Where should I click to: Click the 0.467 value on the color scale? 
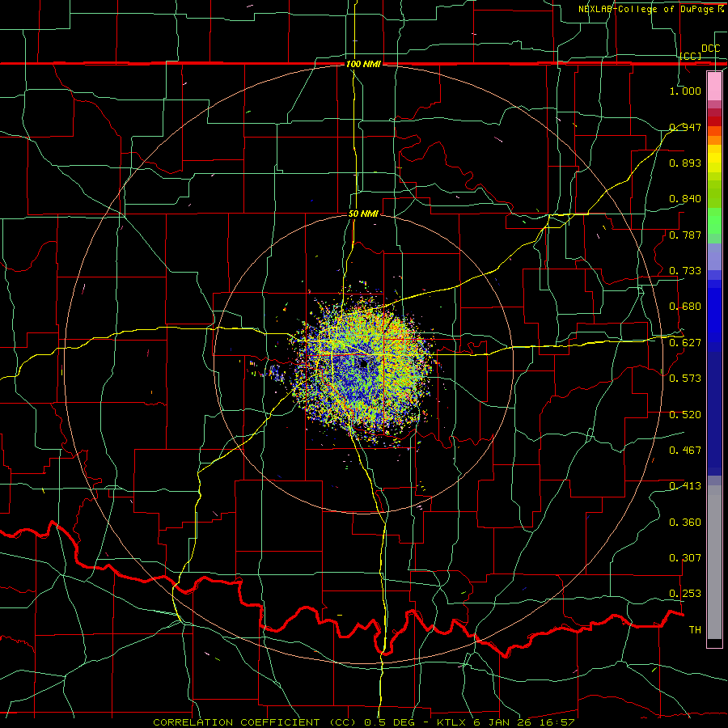[x=685, y=451]
